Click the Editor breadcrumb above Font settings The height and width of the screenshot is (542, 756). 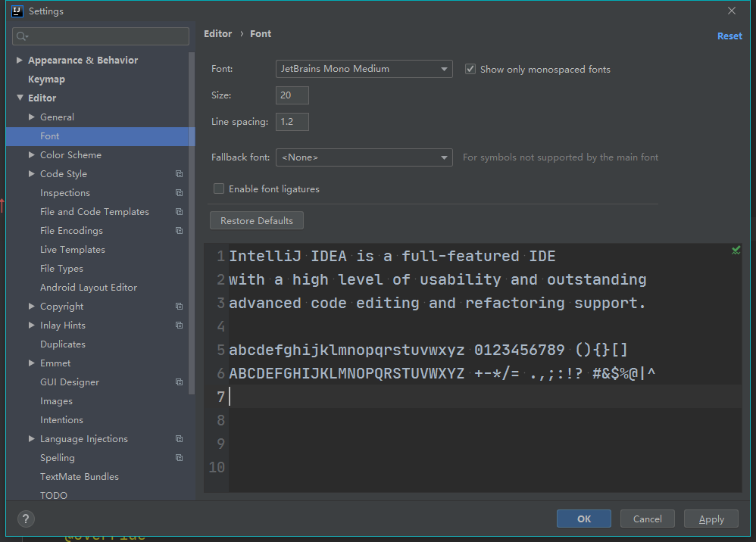[x=217, y=33]
